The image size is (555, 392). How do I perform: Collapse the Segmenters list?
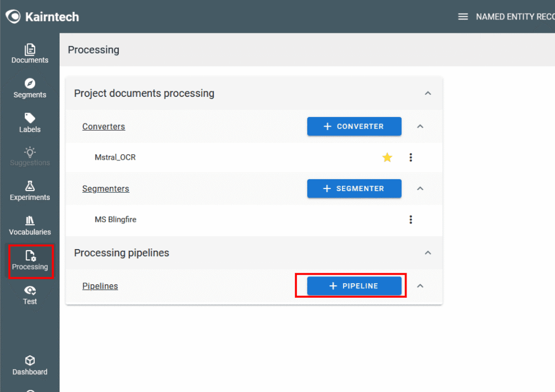(420, 188)
